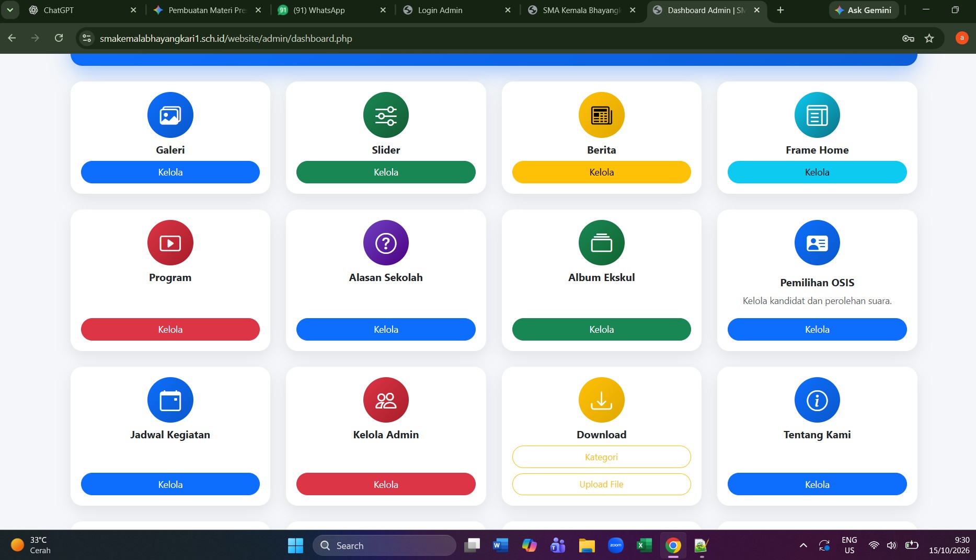This screenshot has height=560, width=976.
Task: Click the Frame Home icon
Action: pyautogui.click(x=817, y=115)
